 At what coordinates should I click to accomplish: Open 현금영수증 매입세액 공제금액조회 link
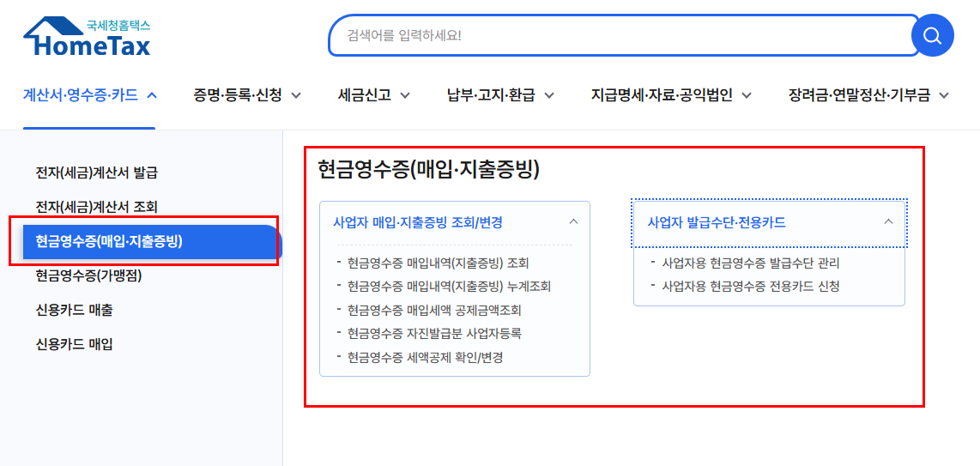[x=433, y=311]
